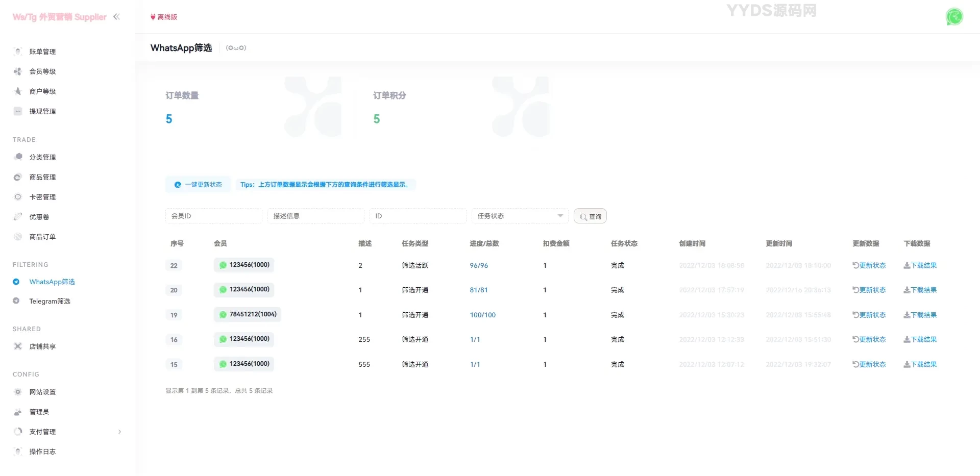Viewport: 980px width, 476px height.
Task: Open 操作日志 from the sidebar
Action: 42,452
